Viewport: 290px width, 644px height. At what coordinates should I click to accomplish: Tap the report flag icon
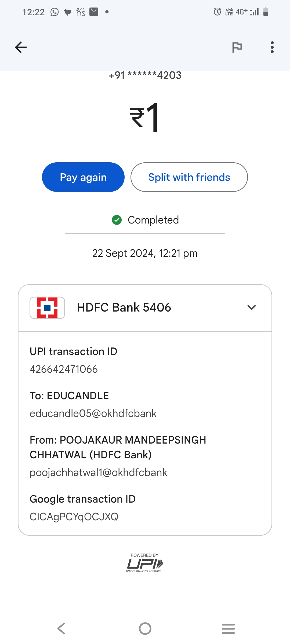(237, 47)
